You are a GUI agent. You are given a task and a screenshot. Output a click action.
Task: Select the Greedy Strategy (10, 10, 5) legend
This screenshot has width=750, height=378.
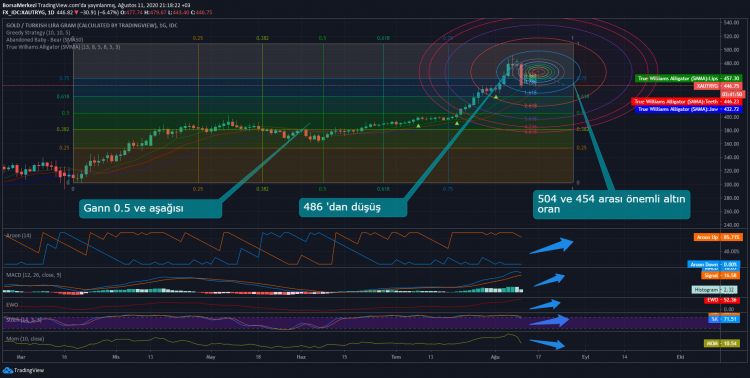[x=38, y=33]
